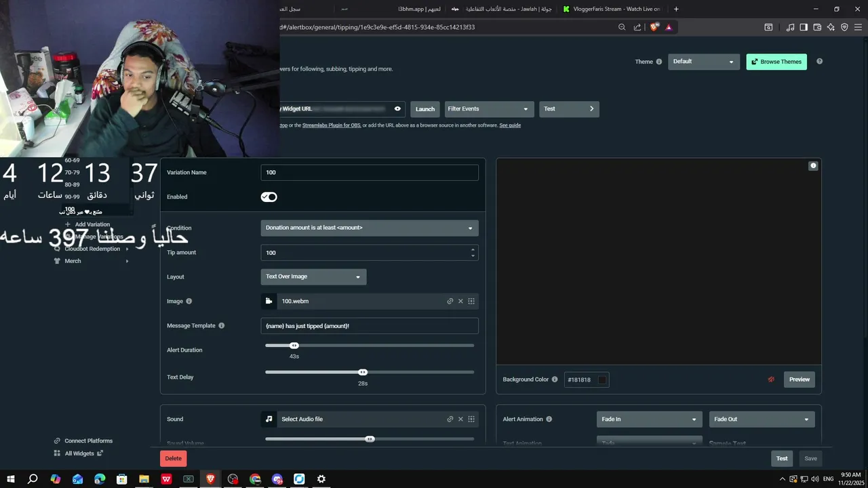Switch to the VloggerFaris Stream browser tab
The width and height of the screenshot is (868, 488).
(x=612, y=9)
